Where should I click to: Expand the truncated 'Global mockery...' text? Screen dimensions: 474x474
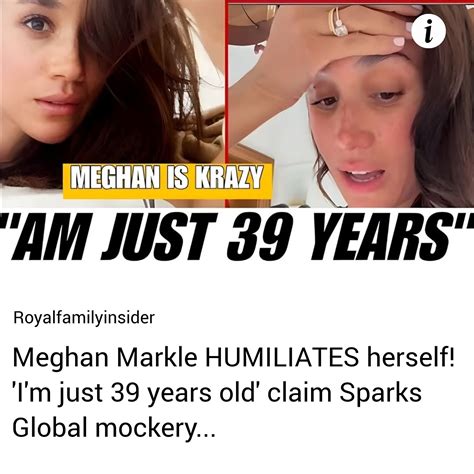(114, 429)
